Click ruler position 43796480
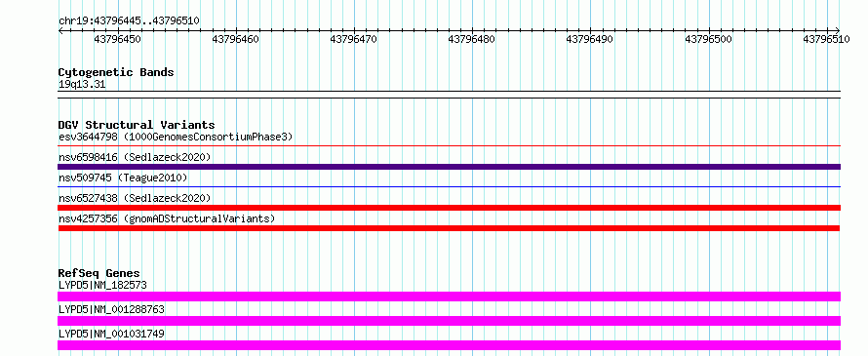This screenshot has height=356, width=868. [x=472, y=39]
